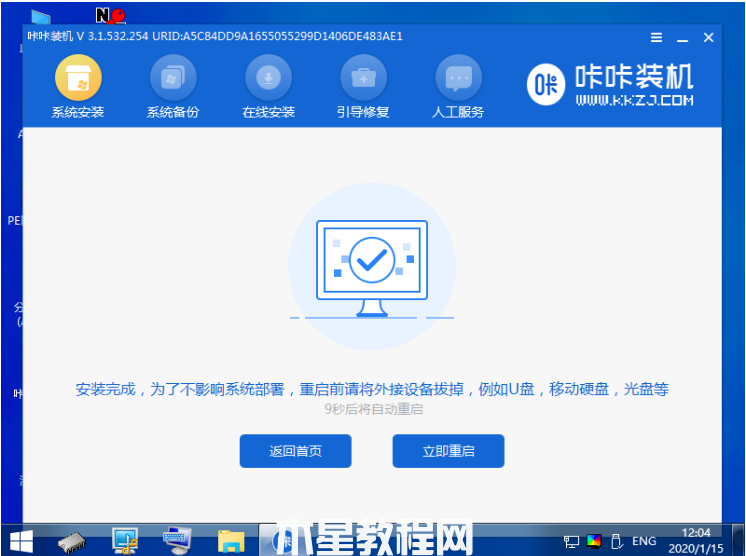The height and width of the screenshot is (556, 746).
Task: Click the title bar version text
Action: (x=215, y=37)
